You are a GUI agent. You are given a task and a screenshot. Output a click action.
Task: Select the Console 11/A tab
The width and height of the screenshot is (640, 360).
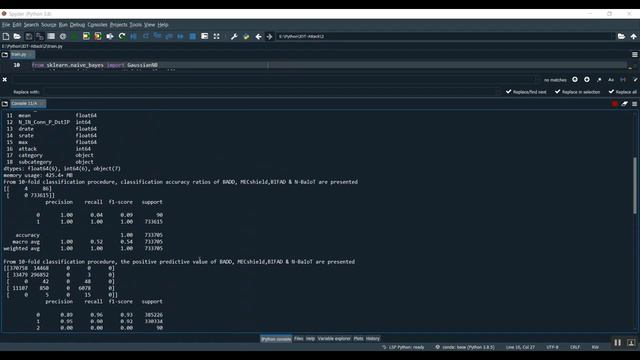[28, 104]
